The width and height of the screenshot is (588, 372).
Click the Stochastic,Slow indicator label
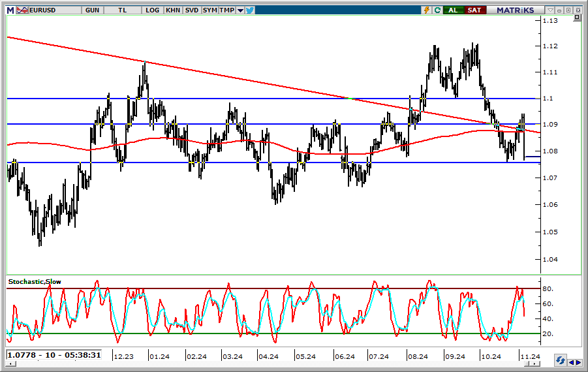point(35,282)
